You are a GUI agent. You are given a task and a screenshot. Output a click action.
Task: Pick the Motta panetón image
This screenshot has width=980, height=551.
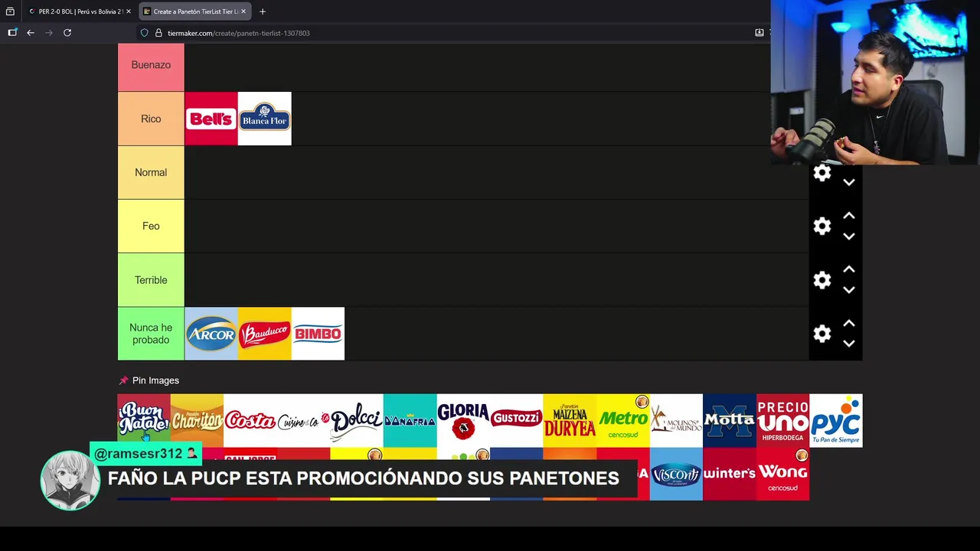click(730, 420)
